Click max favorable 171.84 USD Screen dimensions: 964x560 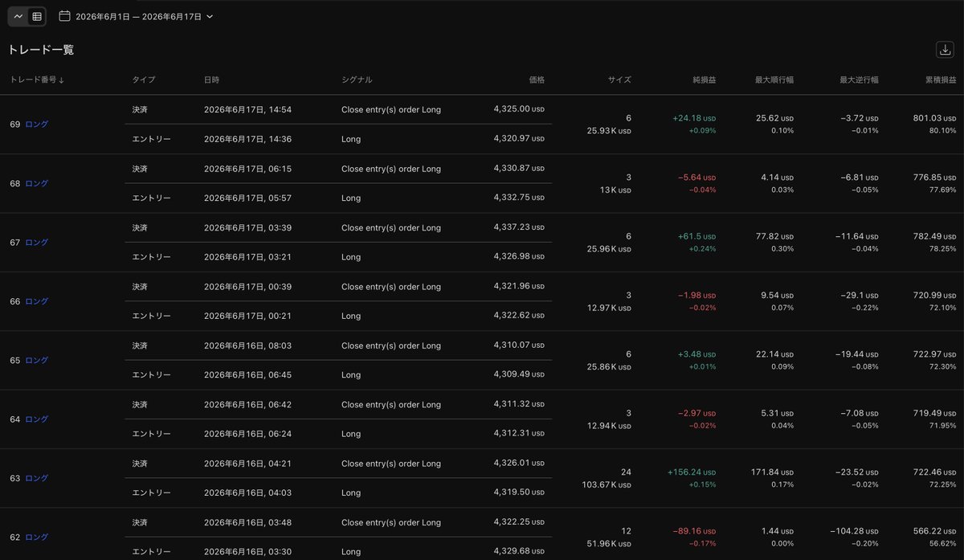tap(772, 472)
